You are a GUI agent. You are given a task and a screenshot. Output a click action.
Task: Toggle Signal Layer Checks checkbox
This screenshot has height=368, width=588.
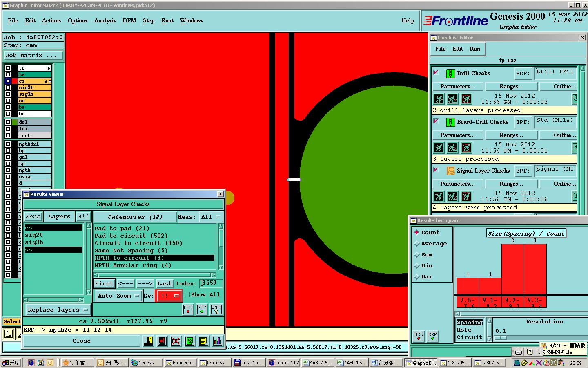click(x=436, y=170)
